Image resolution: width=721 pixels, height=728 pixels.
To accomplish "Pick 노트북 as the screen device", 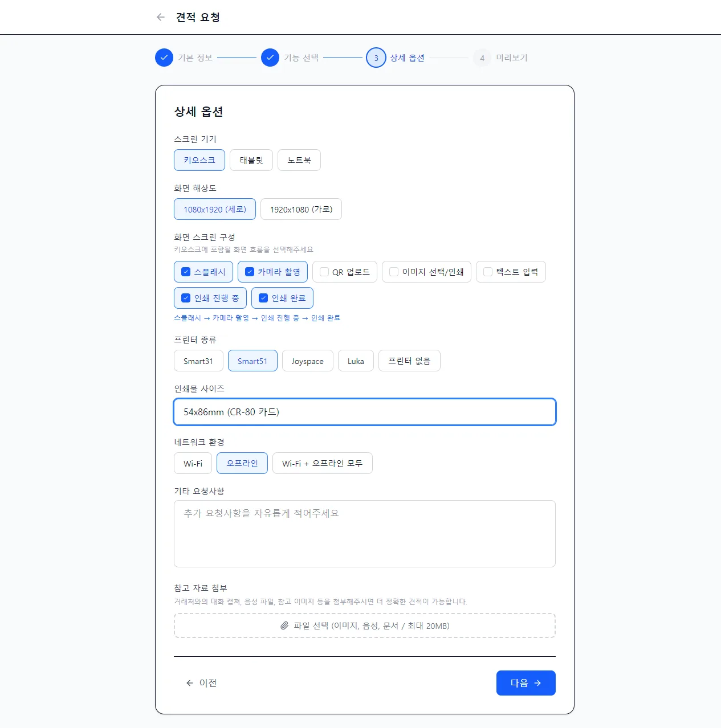I will point(299,160).
